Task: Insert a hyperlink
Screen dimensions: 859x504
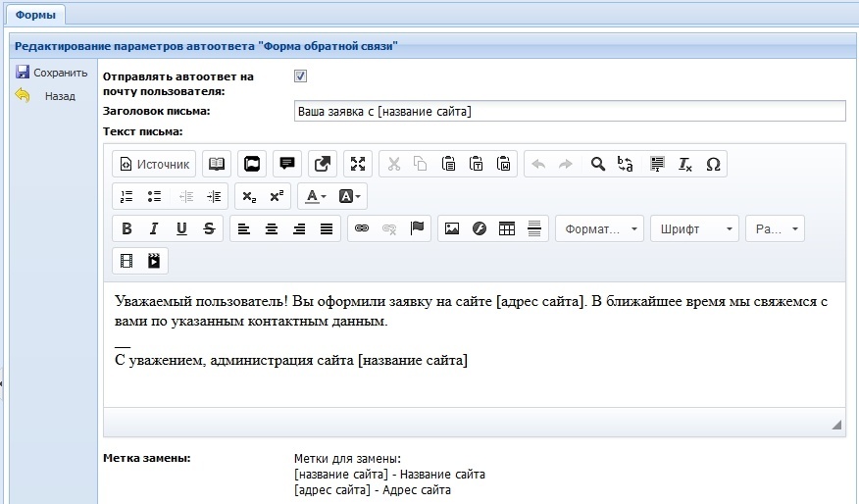Action: (361, 228)
